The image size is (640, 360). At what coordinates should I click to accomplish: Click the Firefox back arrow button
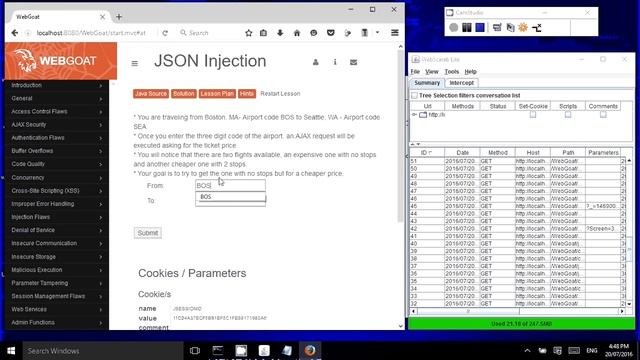15,33
